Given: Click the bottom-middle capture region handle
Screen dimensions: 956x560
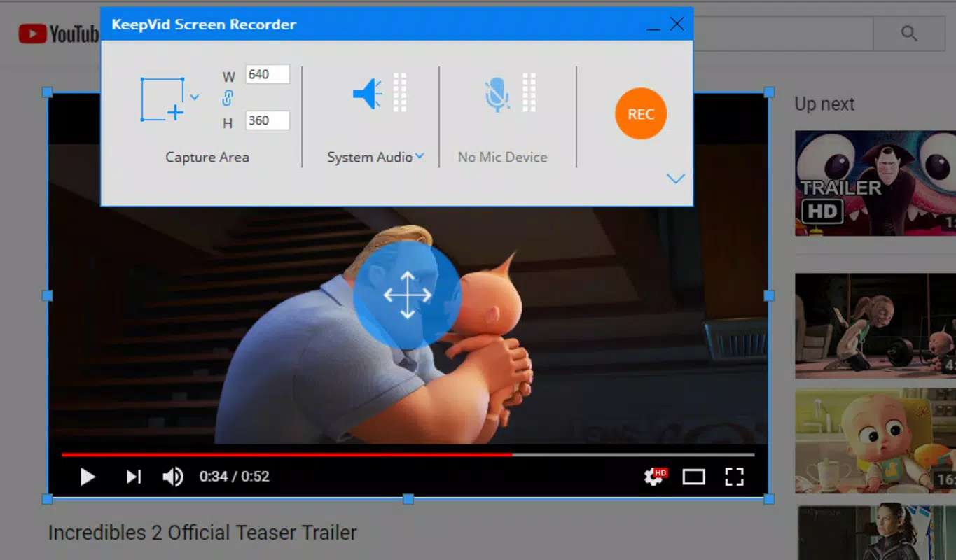Looking at the screenshot, I should click(408, 499).
